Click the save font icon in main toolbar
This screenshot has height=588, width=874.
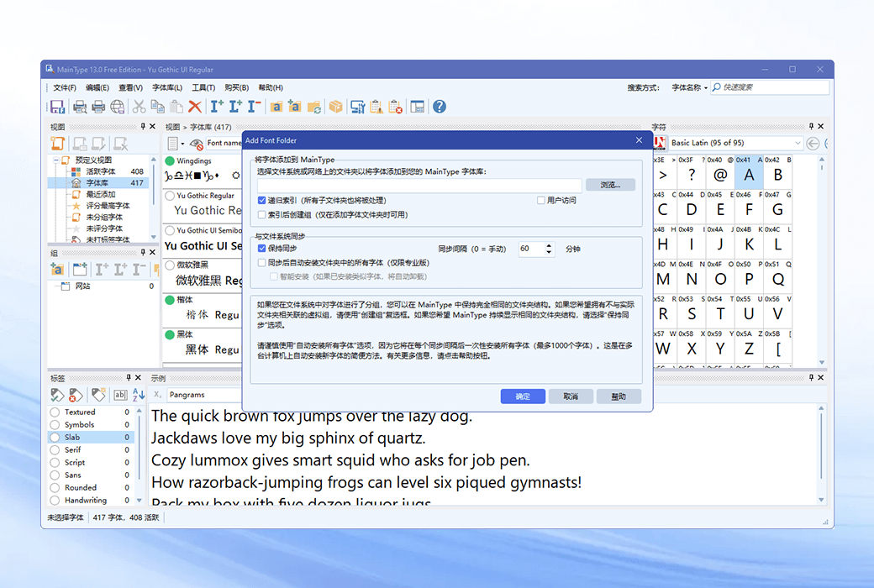click(57, 107)
